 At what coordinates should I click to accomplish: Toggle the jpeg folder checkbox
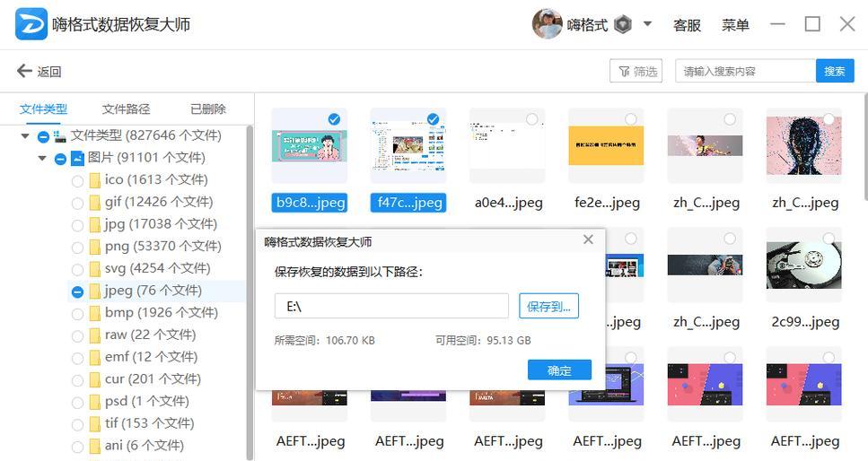tap(77, 291)
